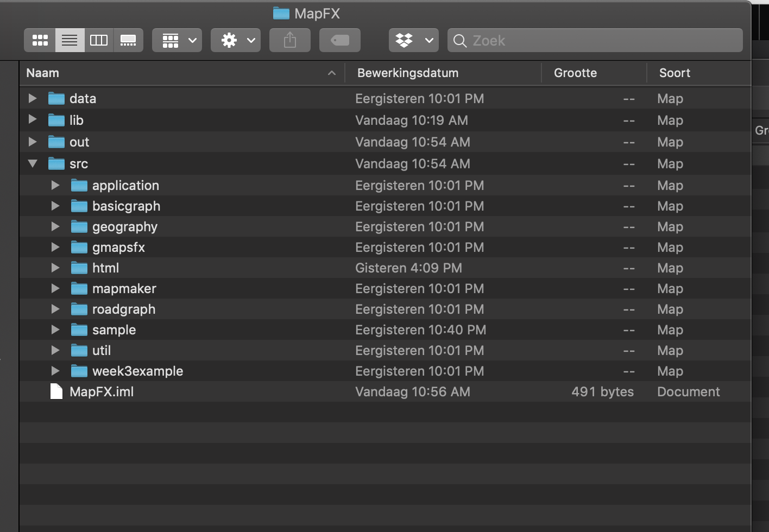Click the week3example folder name
This screenshot has height=532, width=769.
click(x=137, y=371)
